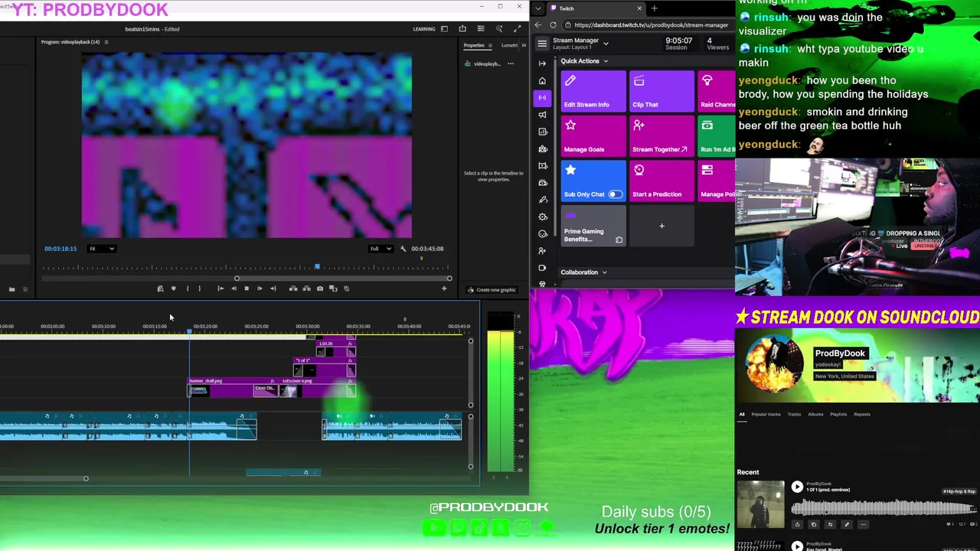980x551 pixels.
Task: Open SoundCloud Playlists tab
Action: click(838, 415)
